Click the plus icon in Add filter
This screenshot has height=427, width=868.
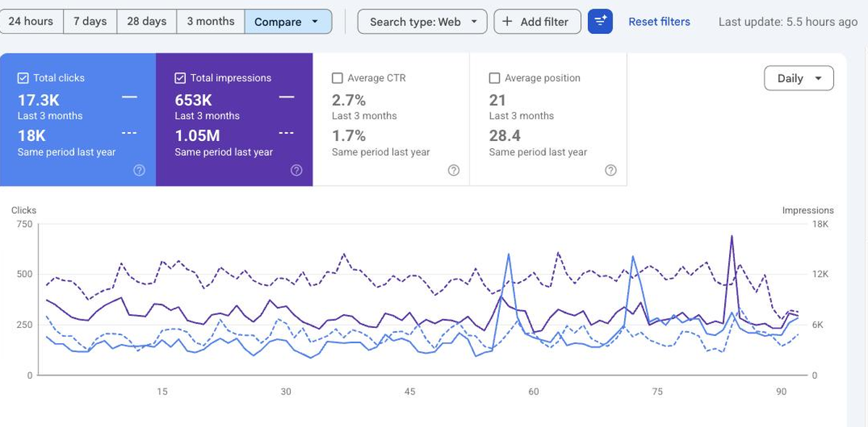tap(507, 22)
